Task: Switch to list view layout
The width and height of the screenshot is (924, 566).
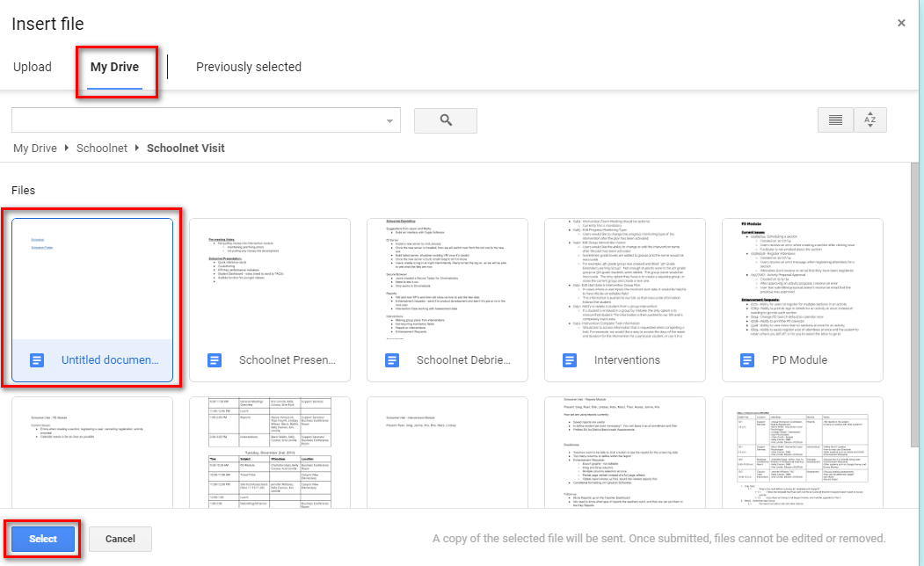Action: (835, 120)
